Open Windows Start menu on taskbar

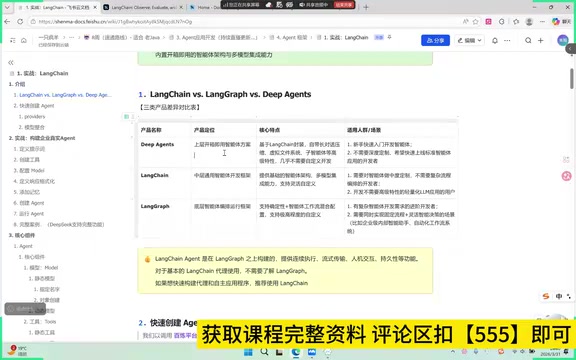pyautogui.click(x=248, y=353)
